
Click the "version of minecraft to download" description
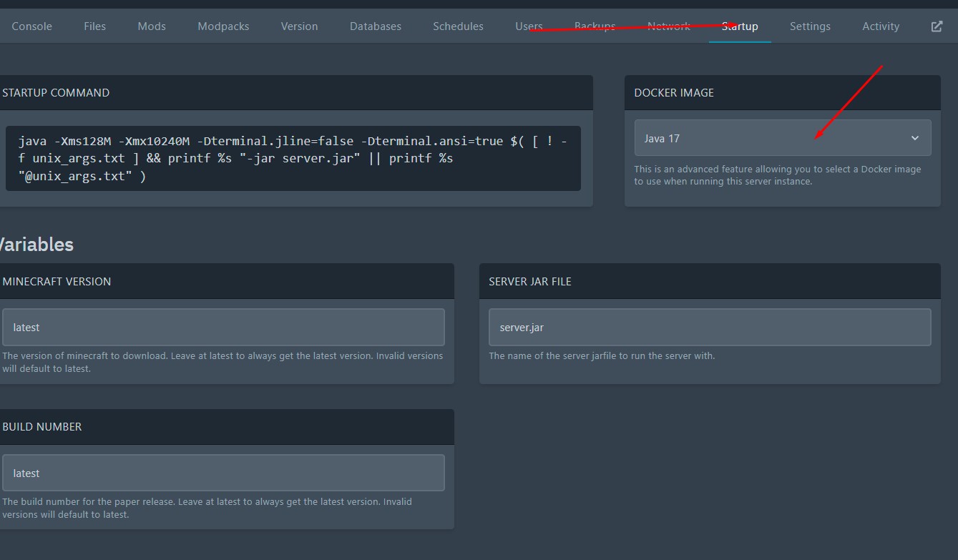[x=223, y=362]
